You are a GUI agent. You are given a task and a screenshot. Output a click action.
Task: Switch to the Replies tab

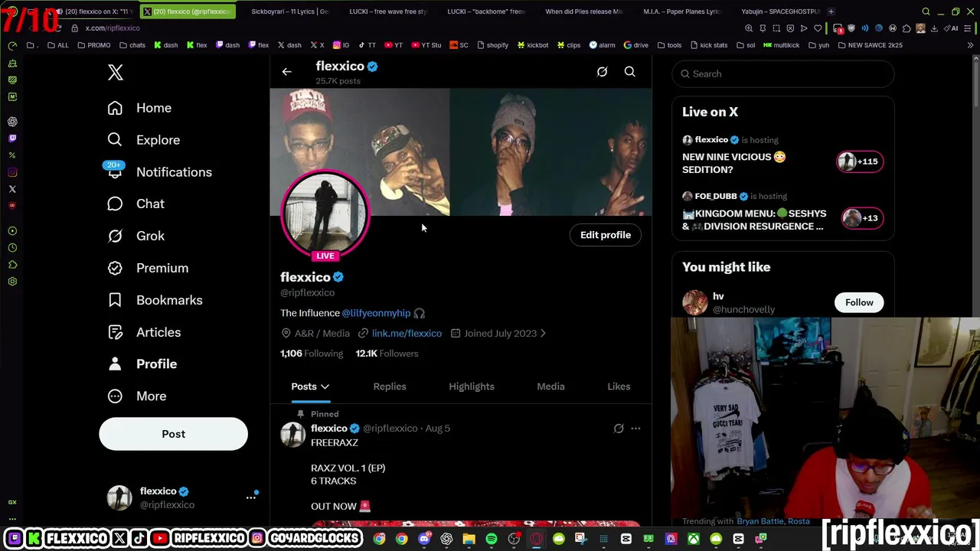point(390,386)
